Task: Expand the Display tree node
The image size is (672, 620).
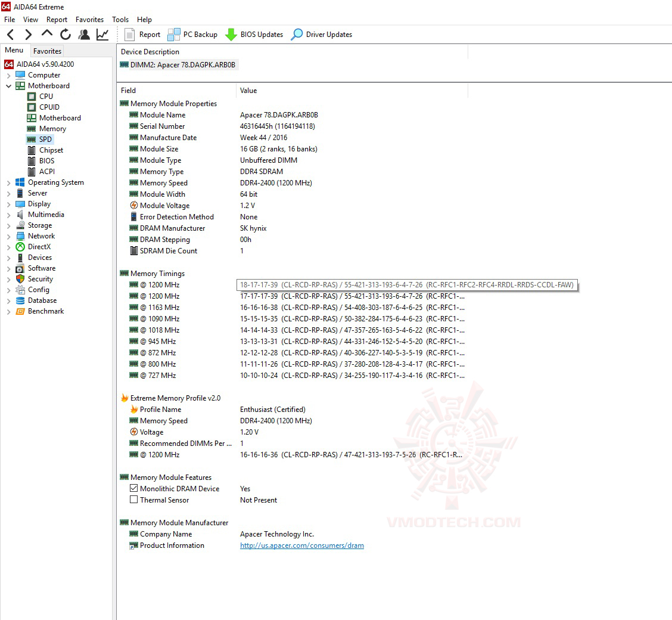Action: 8,204
